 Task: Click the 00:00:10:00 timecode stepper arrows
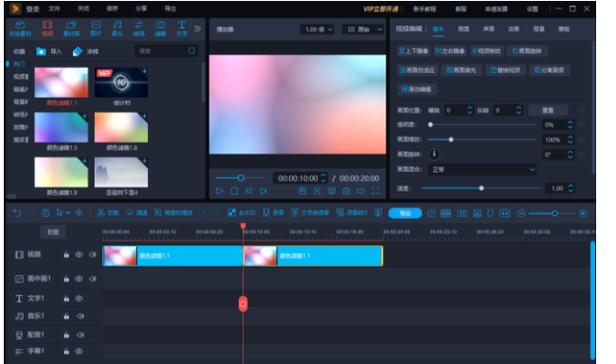pos(323,178)
